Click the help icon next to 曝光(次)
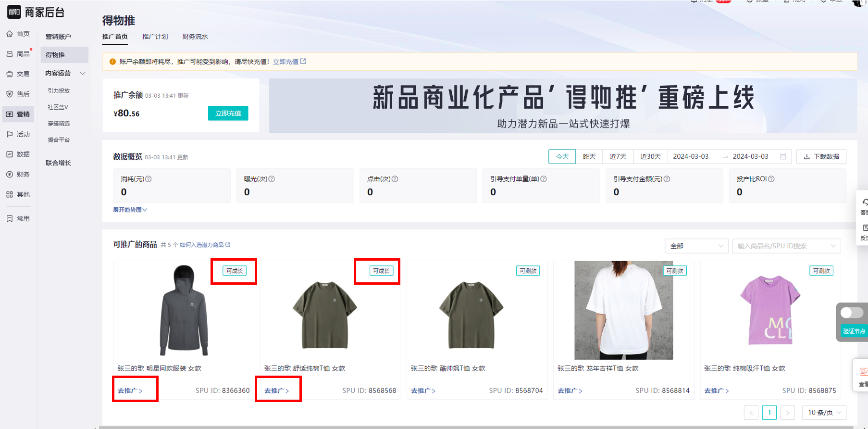 tap(272, 179)
